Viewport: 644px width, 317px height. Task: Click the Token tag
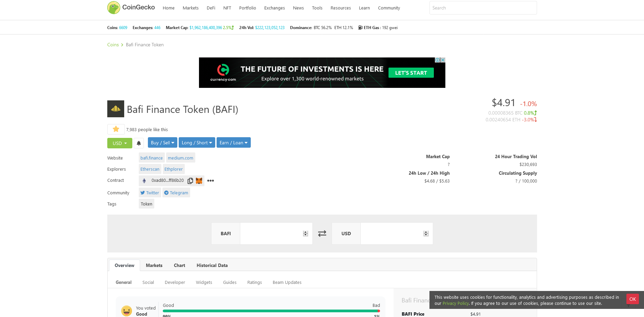147,204
